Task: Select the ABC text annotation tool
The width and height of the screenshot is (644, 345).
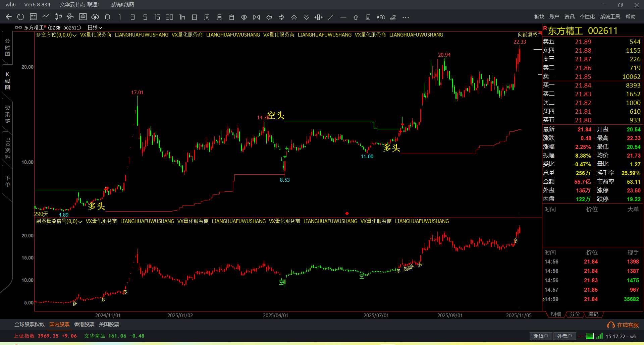Action: coord(381,17)
